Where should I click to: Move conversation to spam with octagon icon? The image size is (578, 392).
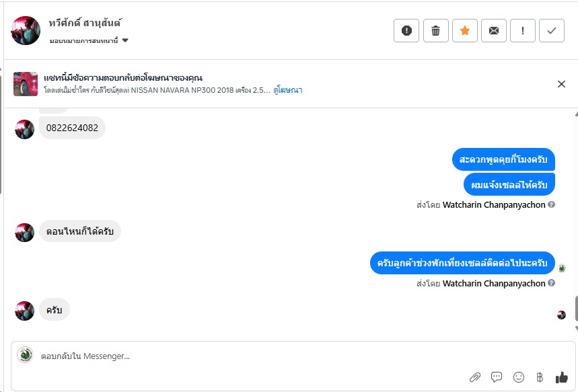pyautogui.click(x=406, y=30)
